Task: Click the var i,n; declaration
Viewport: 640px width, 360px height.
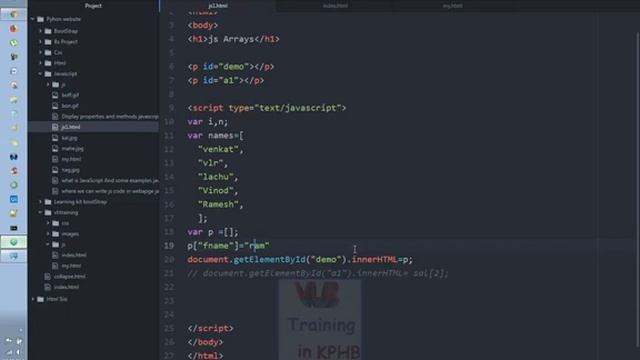Action: click(x=208, y=122)
